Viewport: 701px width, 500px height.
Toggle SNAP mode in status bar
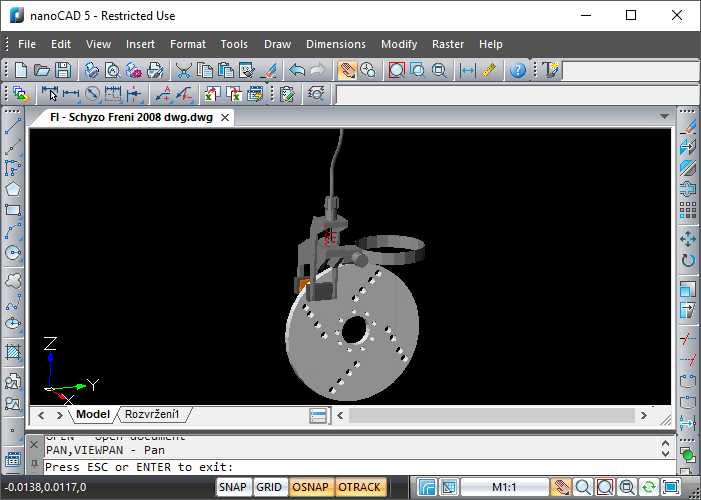pos(233,487)
